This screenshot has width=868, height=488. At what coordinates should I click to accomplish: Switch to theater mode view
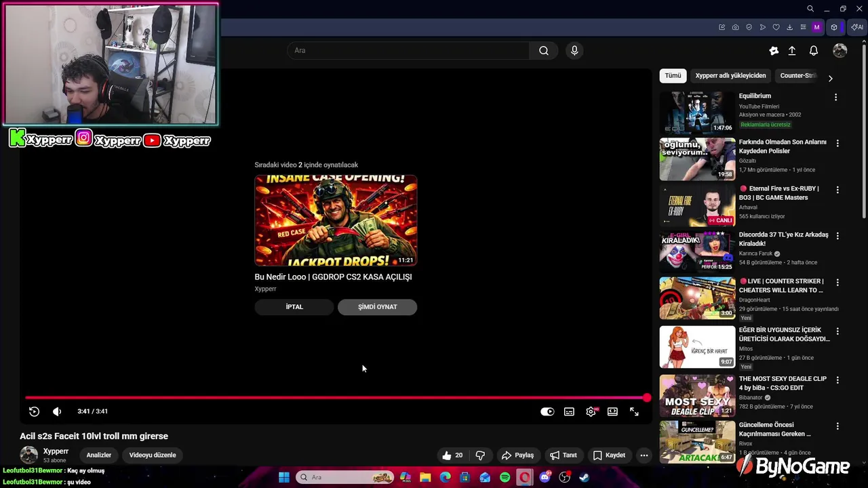[x=612, y=411]
